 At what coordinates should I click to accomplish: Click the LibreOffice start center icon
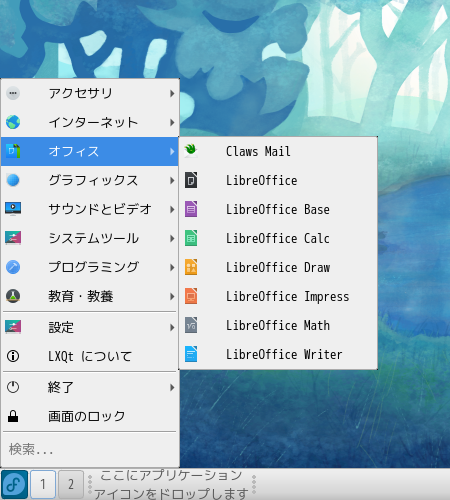coord(191,180)
